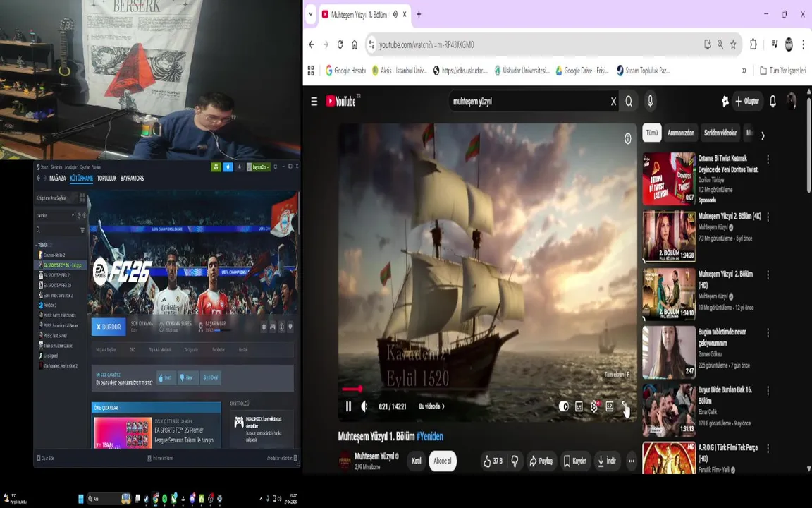Click the Kaydet save button
Viewport: 812px width, 508px height.
click(575, 461)
